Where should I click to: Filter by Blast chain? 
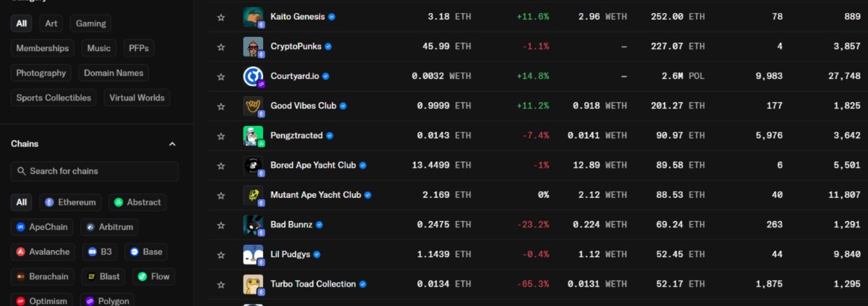pyautogui.click(x=104, y=277)
